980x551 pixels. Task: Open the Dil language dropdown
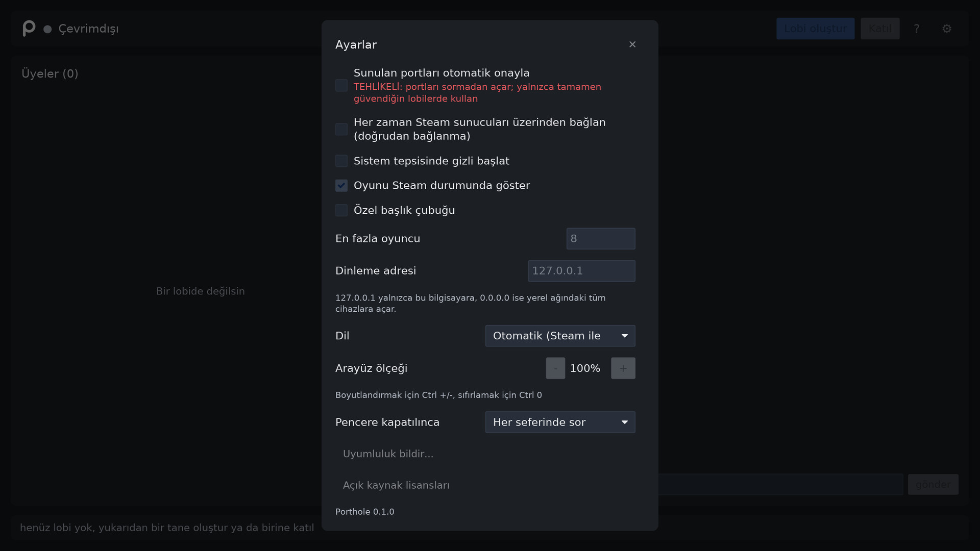coord(560,336)
